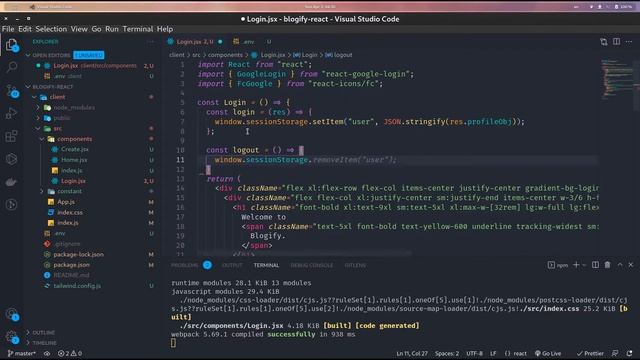Open the Explorer More Actions ellipsis

click(x=151, y=42)
